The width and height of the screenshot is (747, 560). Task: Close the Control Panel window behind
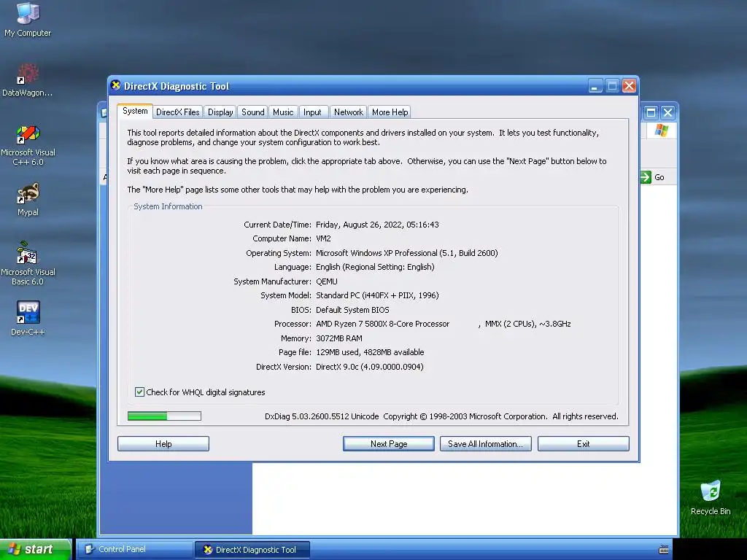(x=668, y=112)
